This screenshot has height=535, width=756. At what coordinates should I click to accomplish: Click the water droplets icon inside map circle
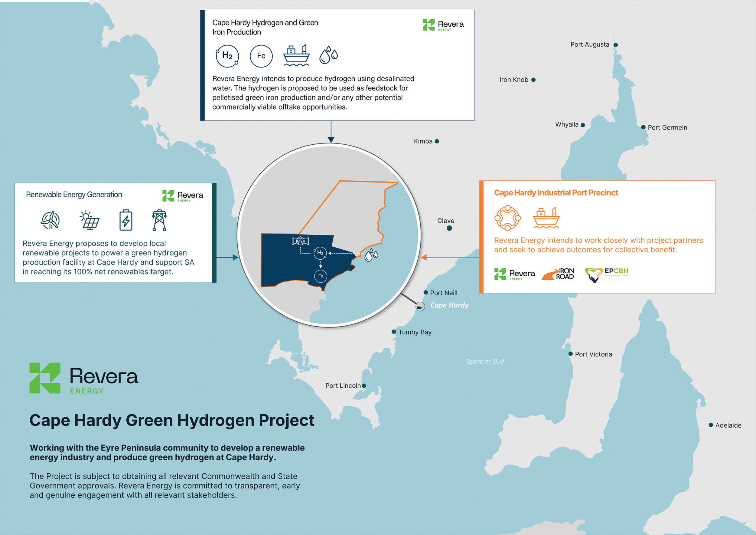tap(371, 255)
